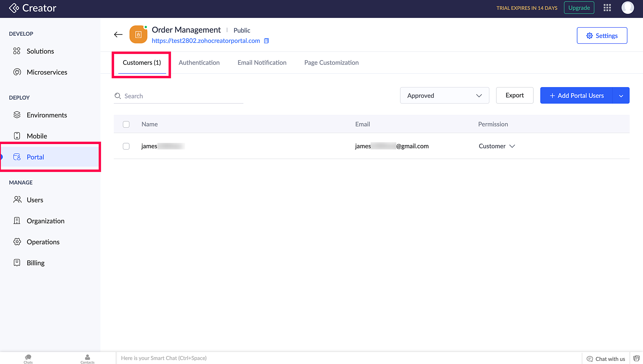Open Chats in the bottom bar
643x364 pixels.
(x=28, y=359)
